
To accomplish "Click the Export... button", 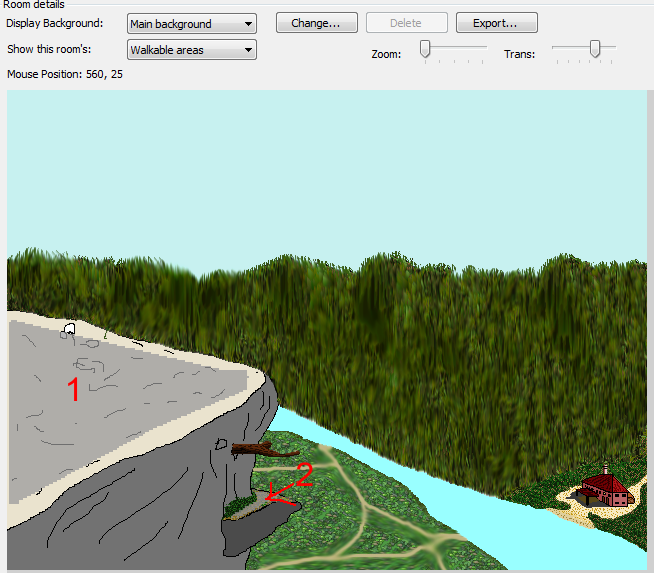I will coord(496,23).
